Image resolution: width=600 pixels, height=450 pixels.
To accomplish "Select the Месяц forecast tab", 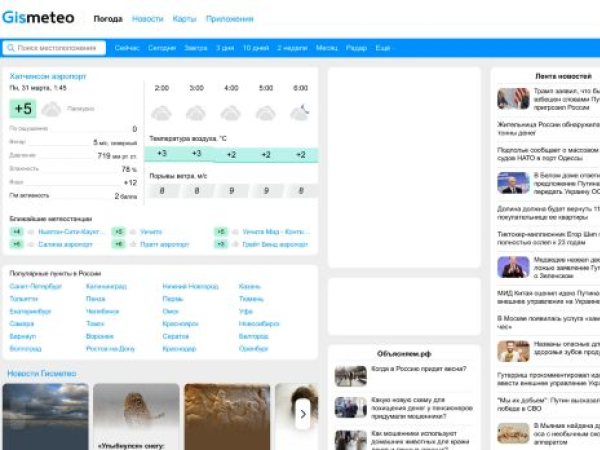I will (327, 48).
